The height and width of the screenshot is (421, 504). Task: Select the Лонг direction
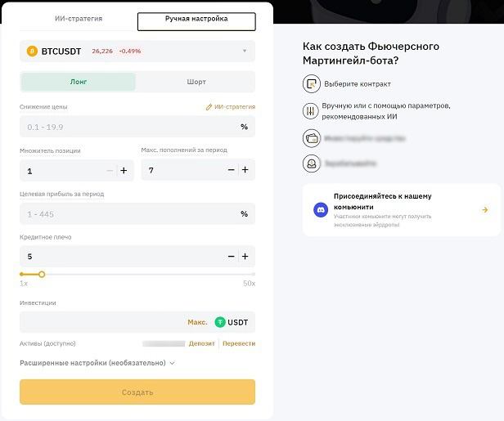tap(79, 82)
